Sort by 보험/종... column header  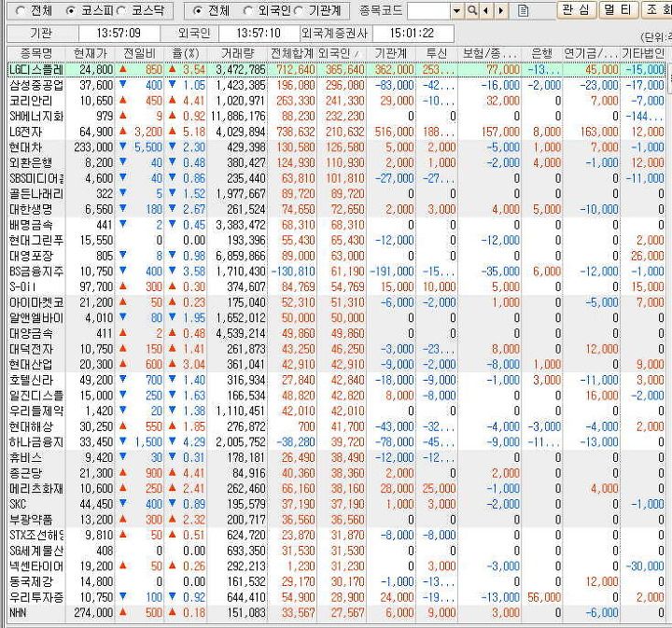pos(489,53)
